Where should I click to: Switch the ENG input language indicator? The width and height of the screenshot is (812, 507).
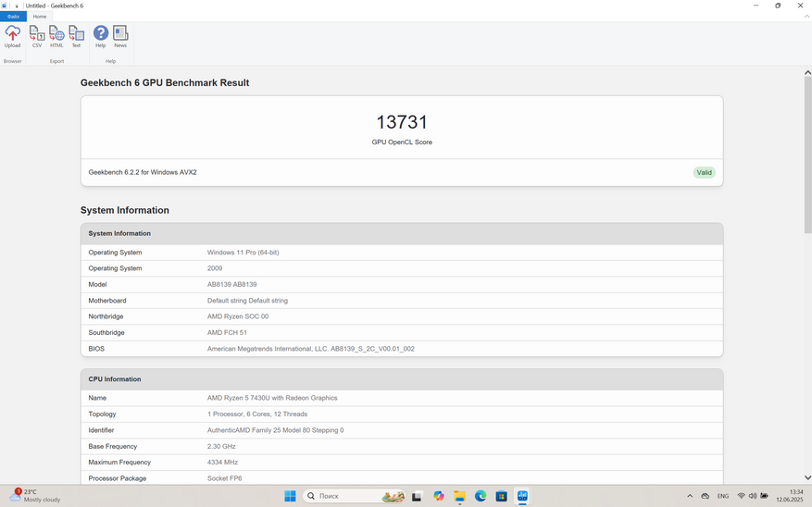point(723,497)
